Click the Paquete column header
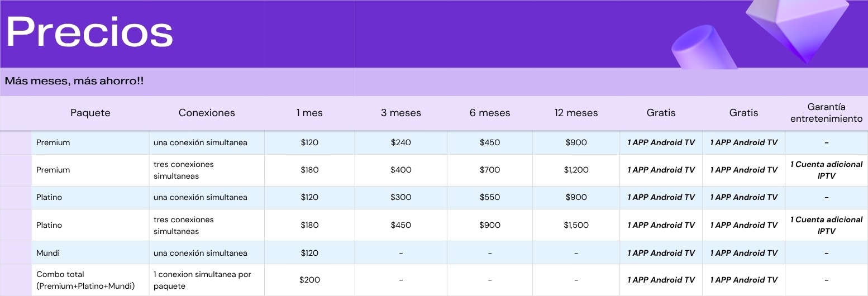Image resolution: width=868 pixels, height=296 pixels. click(90, 113)
